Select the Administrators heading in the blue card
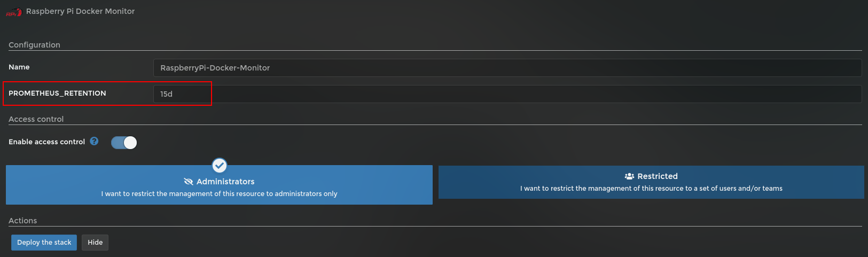The height and width of the screenshot is (257, 868). pos(225,182)
